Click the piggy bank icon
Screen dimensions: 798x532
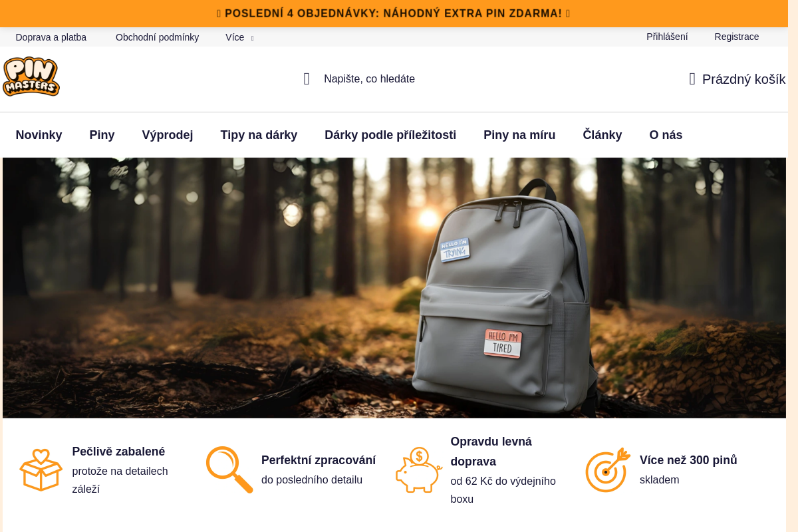419,469
